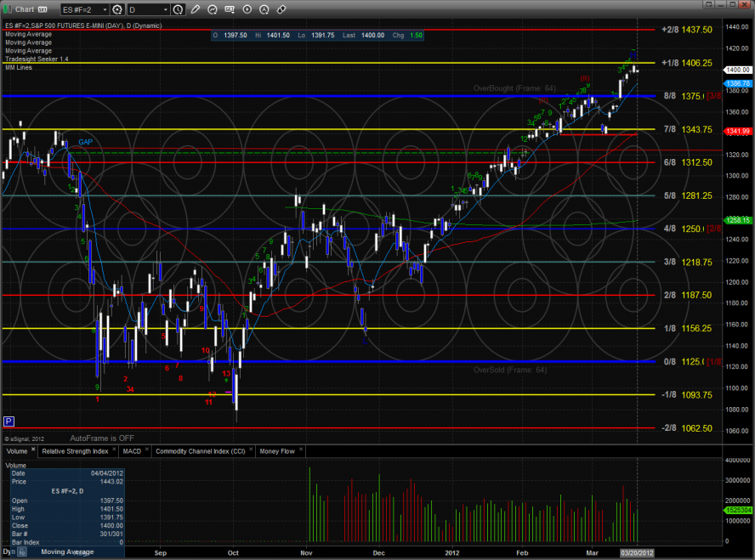
Task: Minimize the chart window
Action: pos(721,4)
